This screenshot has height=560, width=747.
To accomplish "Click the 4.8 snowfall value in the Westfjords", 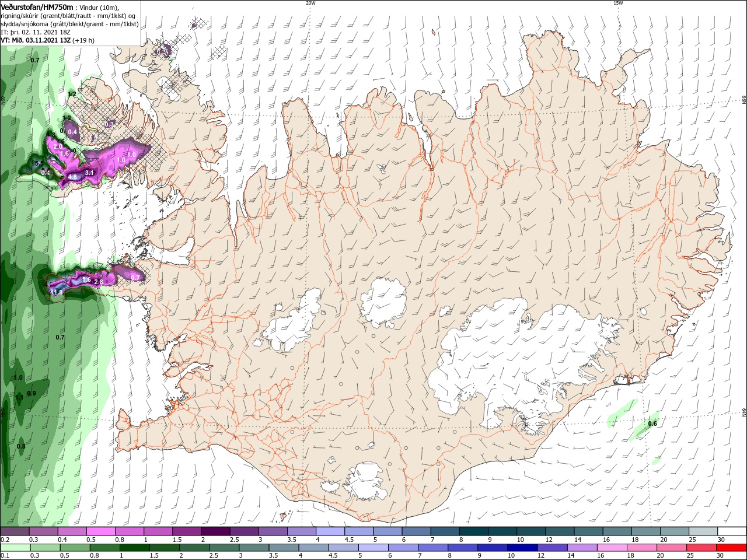I will click(72, 177).
